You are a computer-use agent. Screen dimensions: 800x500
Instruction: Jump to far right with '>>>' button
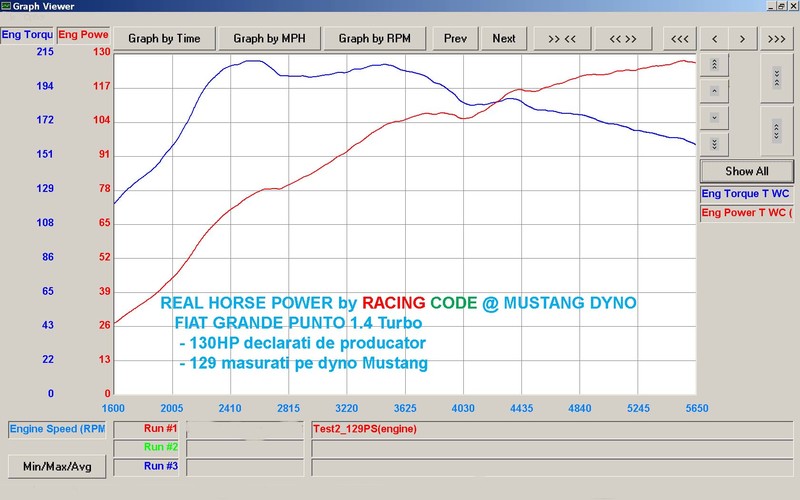(777, 39)
